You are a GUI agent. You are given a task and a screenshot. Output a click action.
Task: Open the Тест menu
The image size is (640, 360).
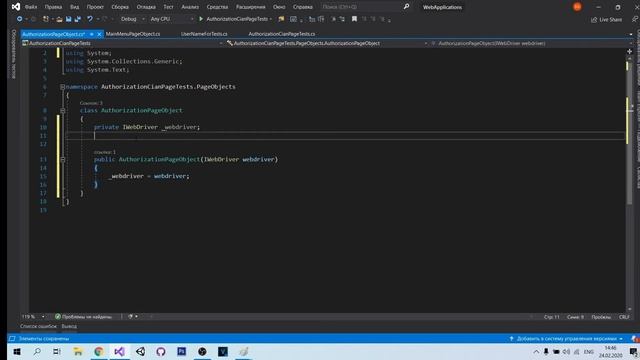click(168, 7)
